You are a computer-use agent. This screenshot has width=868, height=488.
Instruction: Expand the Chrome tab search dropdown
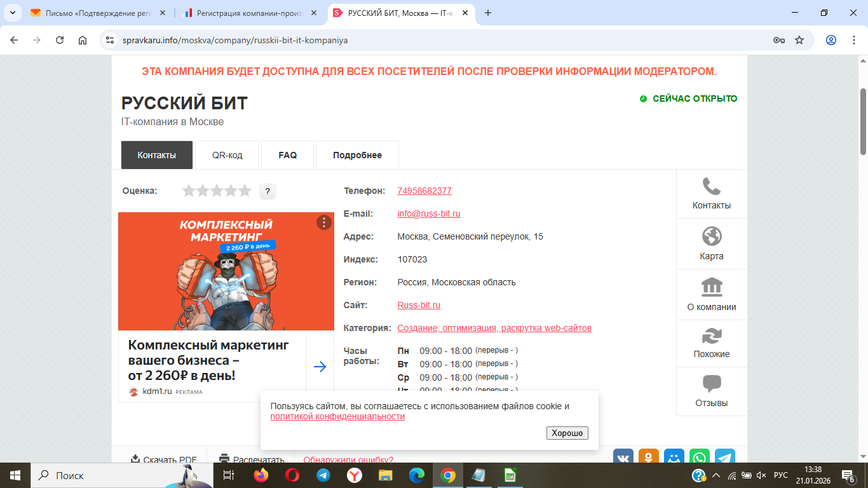tap(13, 13)
